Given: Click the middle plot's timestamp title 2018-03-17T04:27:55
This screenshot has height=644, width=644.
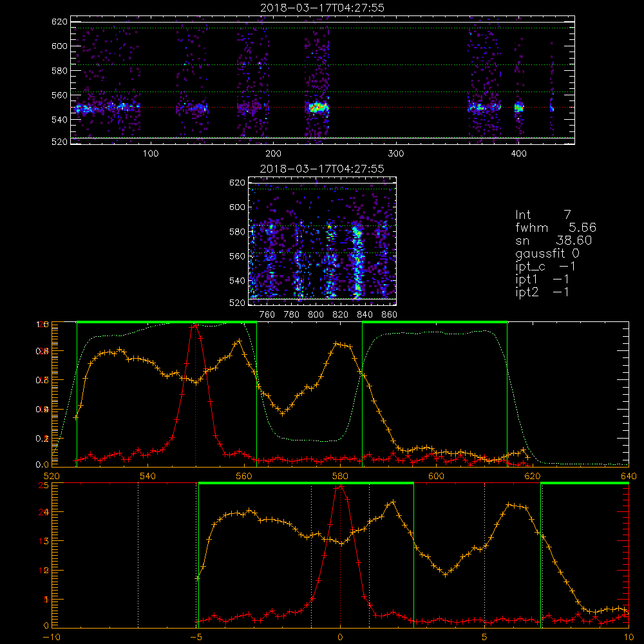Looking at the screenshot, I should 322,169.
